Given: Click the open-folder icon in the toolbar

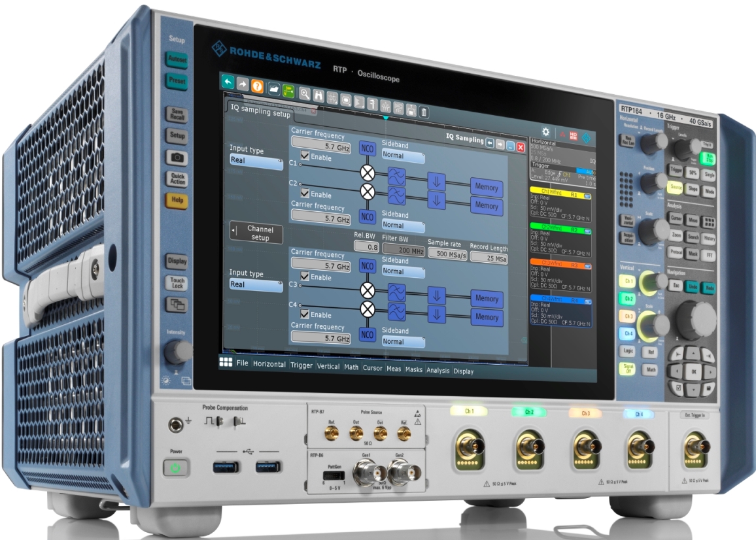Looking at the screenshot, I should (x=274, y=88).
